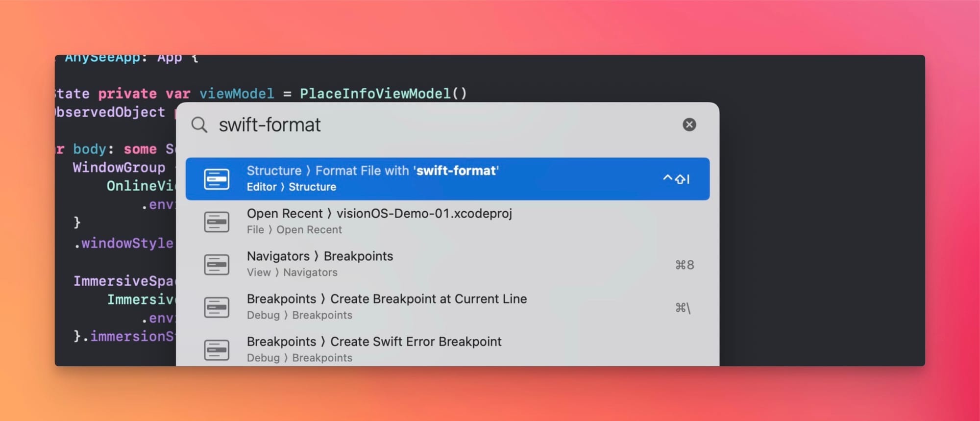Click the 'Editor › Structure' breadcrumb subtitle
The image size is (980, 421).
291,187
